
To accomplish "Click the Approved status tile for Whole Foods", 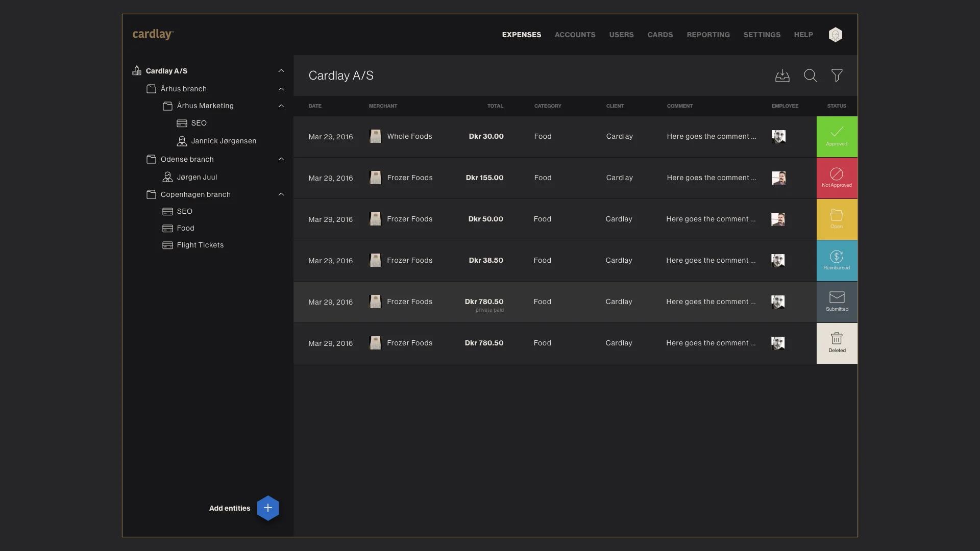I will (x=837, y=137).
